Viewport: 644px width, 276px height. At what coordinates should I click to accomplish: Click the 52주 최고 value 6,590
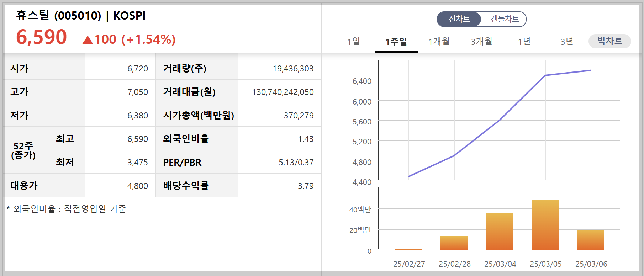coord(138,139)
